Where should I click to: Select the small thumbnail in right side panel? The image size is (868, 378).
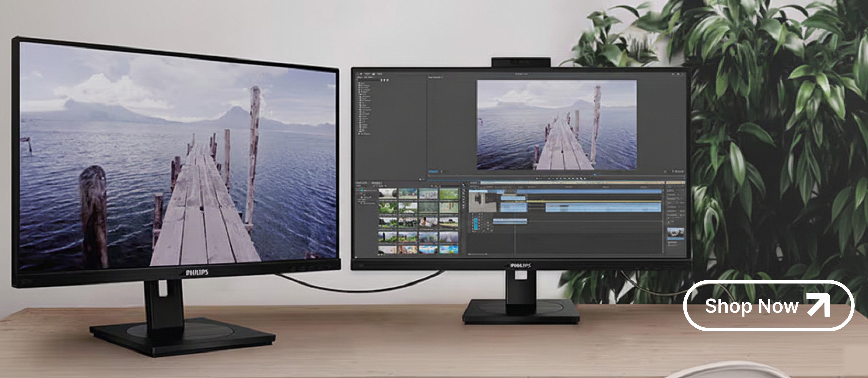coord(676,233)
